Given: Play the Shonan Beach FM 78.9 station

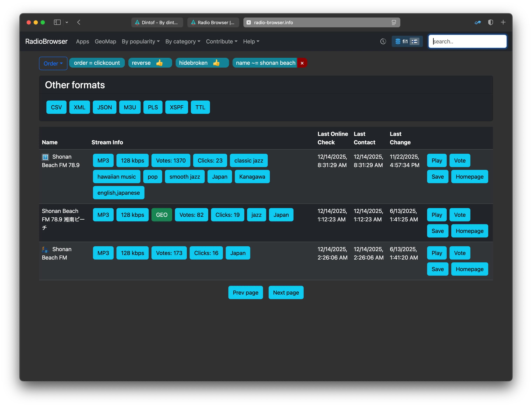Looking at the screenshot, I should pyautogui.click(x=437, y=161).
